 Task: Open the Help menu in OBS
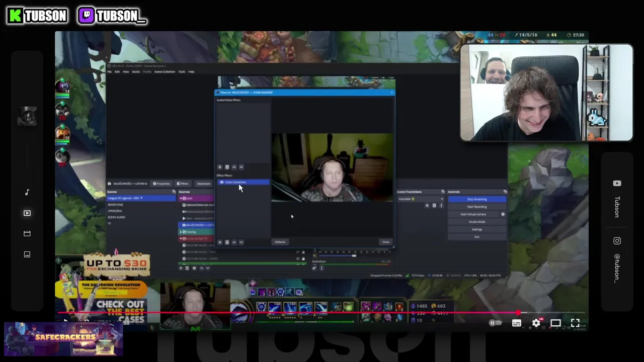(x=191, y=71)
